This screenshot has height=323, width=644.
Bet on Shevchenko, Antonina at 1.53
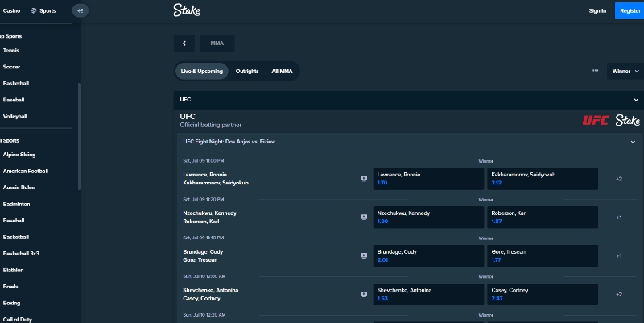tap(428, 294)
